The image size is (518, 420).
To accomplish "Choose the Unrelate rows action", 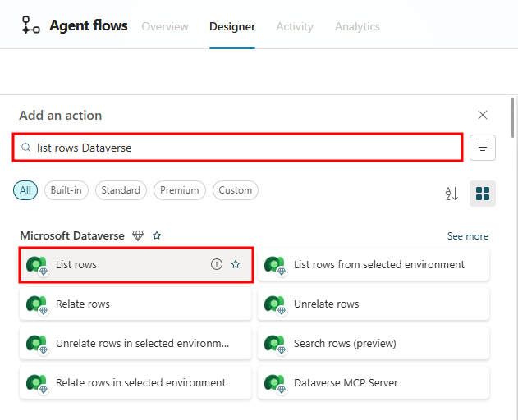I will click(x=374, y=304).
